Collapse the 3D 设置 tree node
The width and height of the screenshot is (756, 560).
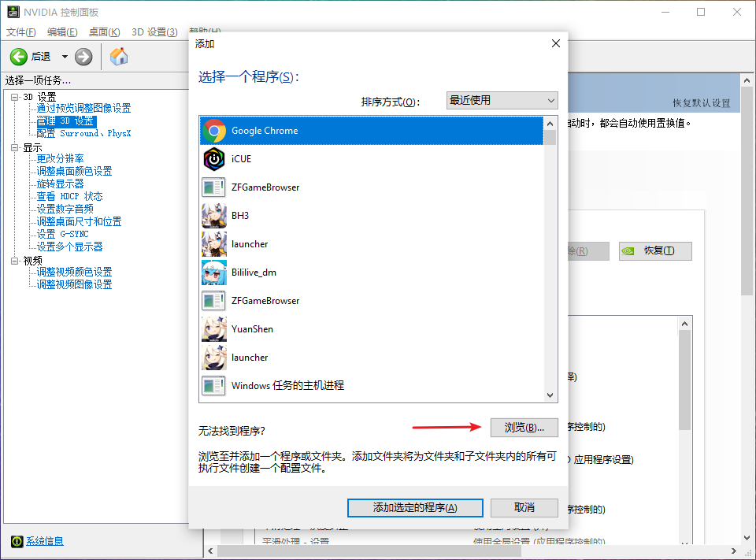[15, 97]
